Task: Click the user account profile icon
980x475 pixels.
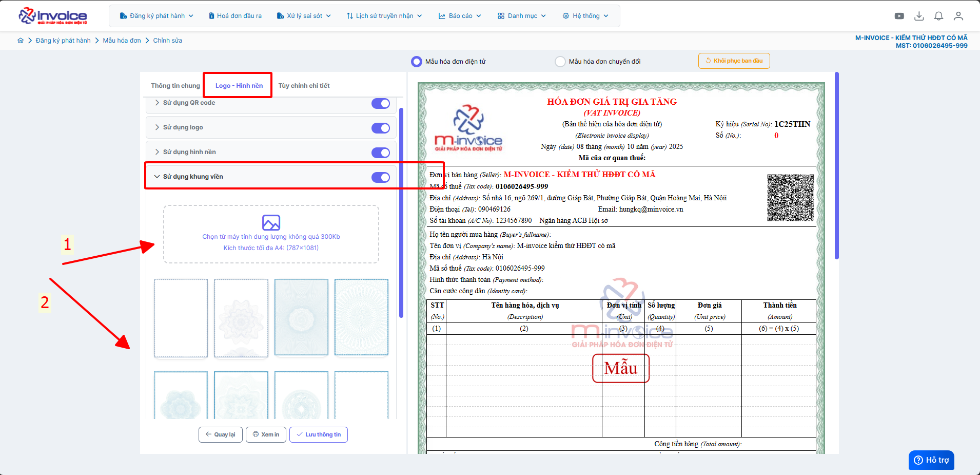Action: pos(958,16)
